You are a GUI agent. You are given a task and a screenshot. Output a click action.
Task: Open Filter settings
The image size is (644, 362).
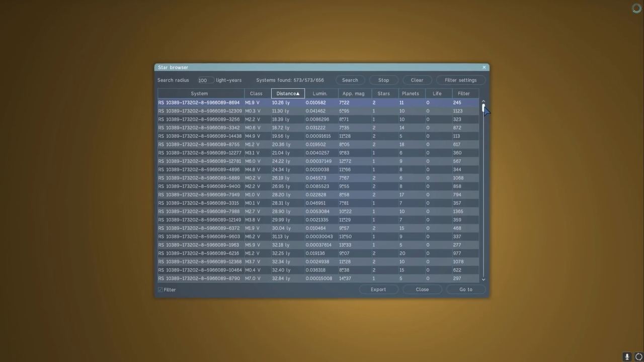[x=460, y=80]
